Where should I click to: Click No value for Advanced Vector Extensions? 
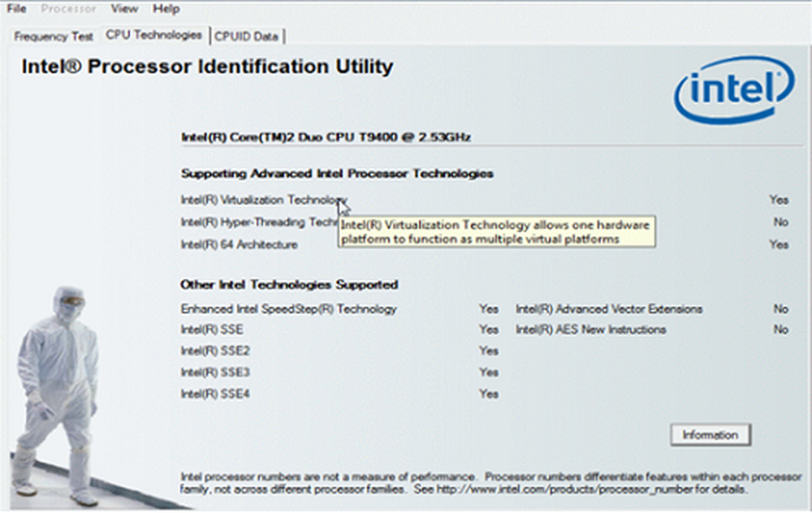(x=781, y=309)
